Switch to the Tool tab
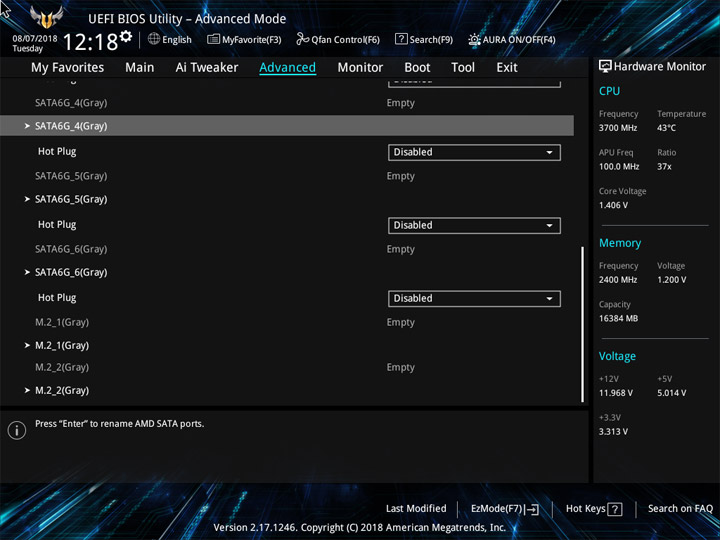This screenshot has width=720, height=540. coord(463,68)
